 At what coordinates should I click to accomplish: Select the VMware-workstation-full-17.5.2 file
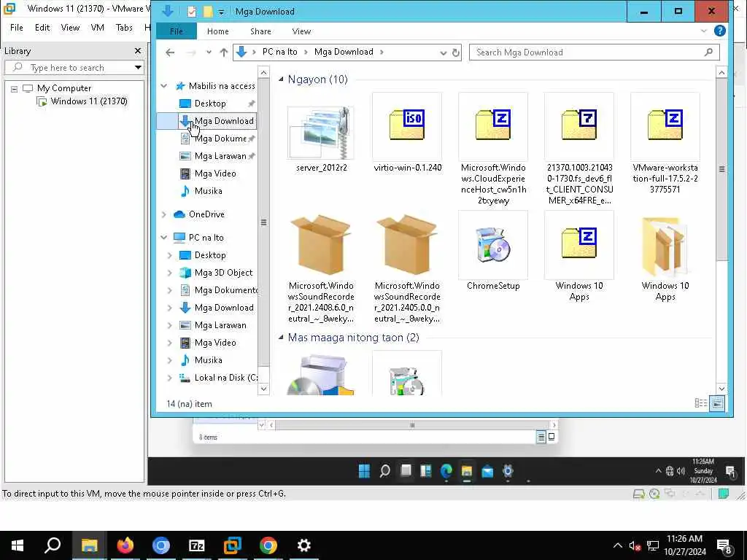665,144
